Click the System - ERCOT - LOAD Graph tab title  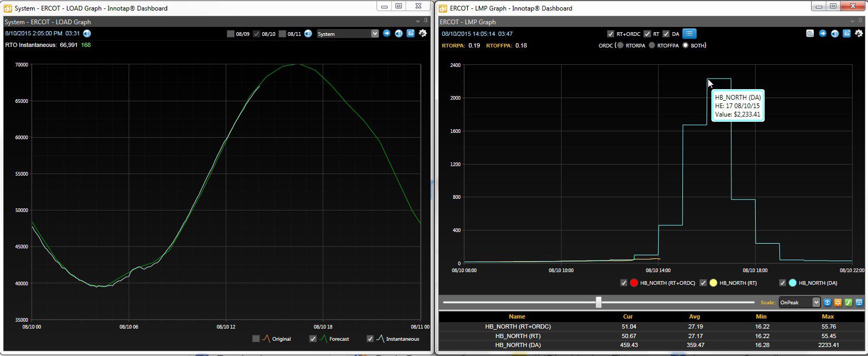47,22
